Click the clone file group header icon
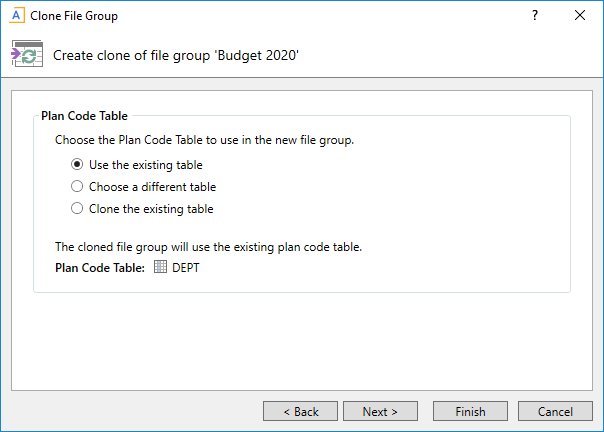The image size is (604, 432). [26, 55]
